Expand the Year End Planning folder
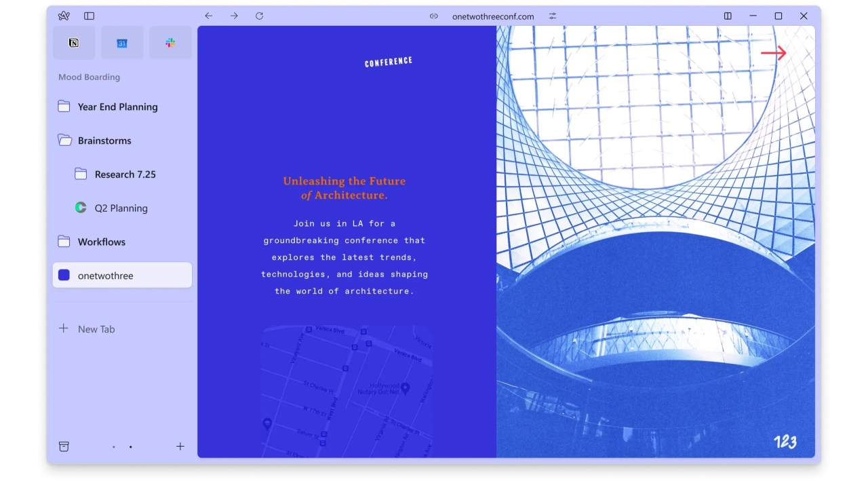 [117, 107]
